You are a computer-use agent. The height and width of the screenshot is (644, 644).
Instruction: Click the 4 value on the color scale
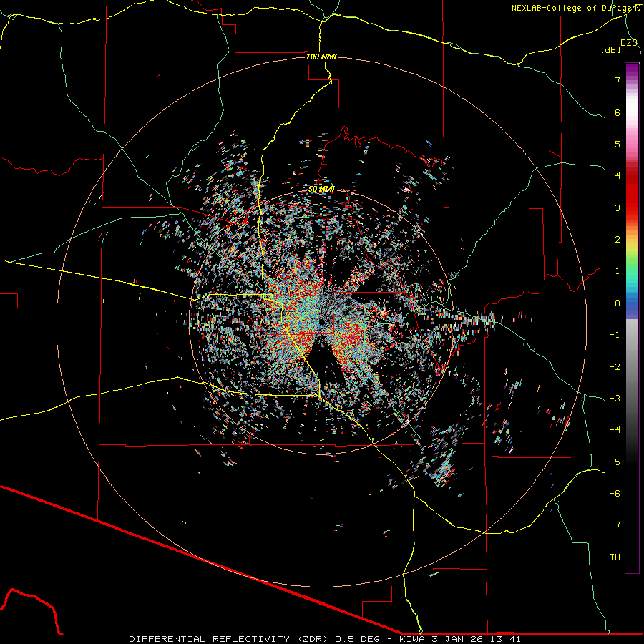618,176
